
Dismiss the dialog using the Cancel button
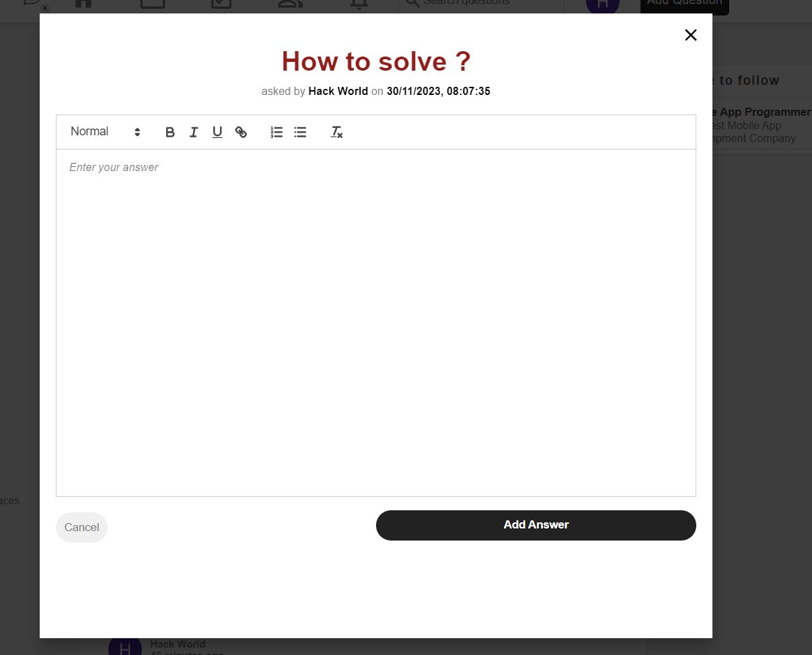tap(81, 527)
